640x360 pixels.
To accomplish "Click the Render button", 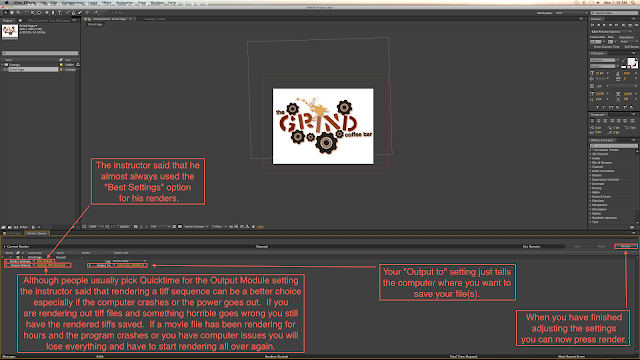I will click(x=626, y=246).
